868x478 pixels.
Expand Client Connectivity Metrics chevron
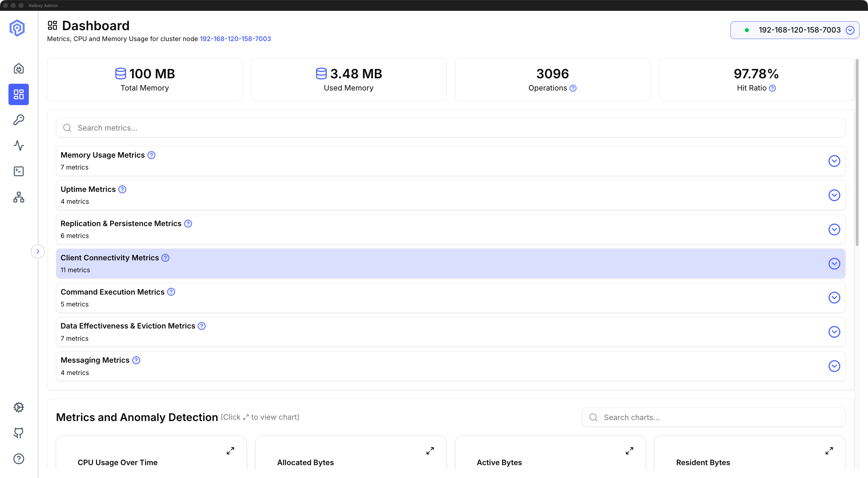pyautogui.click(x=834, y=264)
